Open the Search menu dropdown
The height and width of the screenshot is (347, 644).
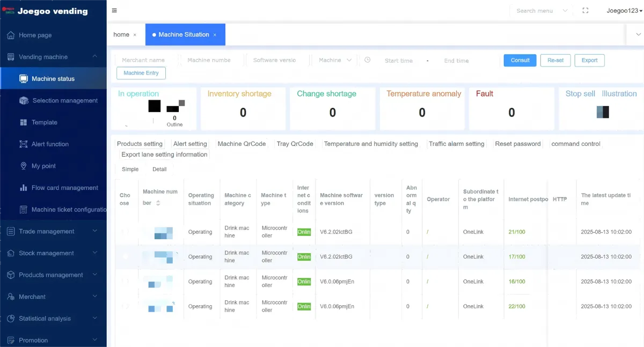[x=541, y=11]
